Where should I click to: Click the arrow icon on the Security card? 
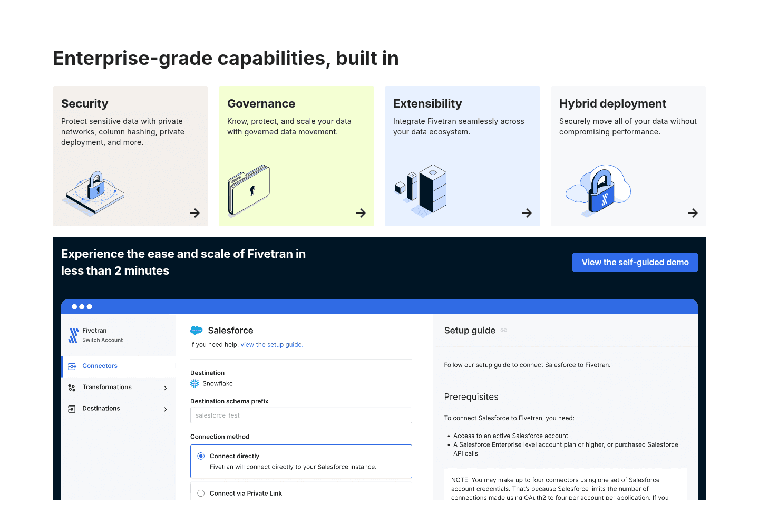point(194,213)
